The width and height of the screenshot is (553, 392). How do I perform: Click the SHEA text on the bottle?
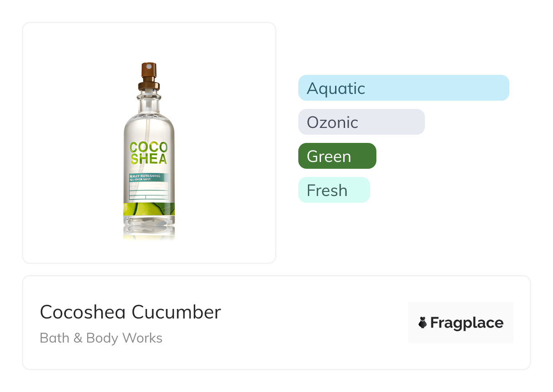pos(149,159)
